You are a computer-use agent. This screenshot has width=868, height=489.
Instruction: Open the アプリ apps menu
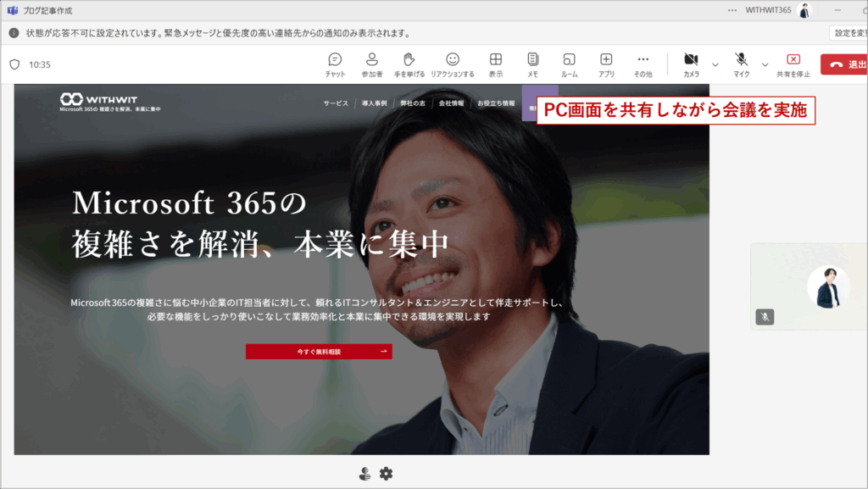606,64
